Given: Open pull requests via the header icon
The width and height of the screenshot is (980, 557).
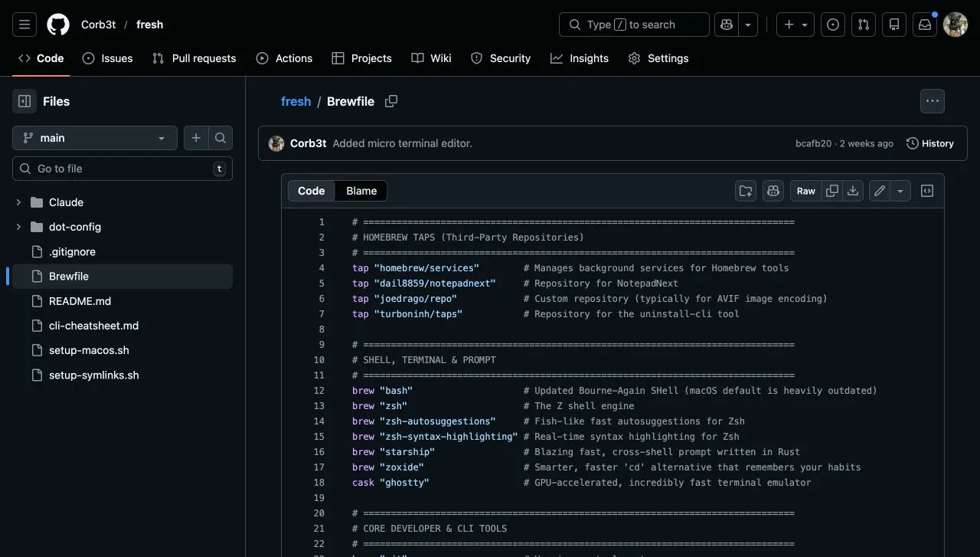Looking at the screenshot, I should pyautogui.click(x=864, y=25).
